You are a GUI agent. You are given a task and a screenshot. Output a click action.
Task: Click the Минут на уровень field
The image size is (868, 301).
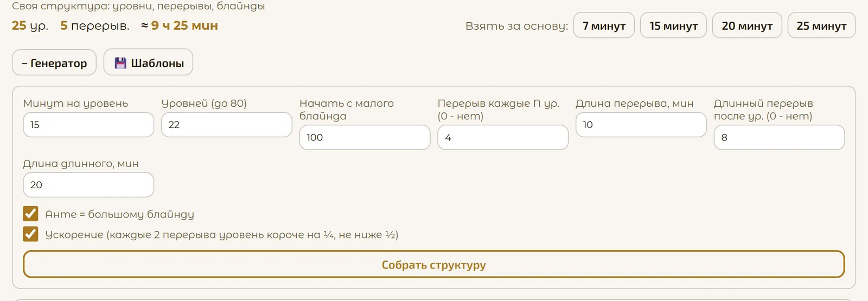pos(88,125)
